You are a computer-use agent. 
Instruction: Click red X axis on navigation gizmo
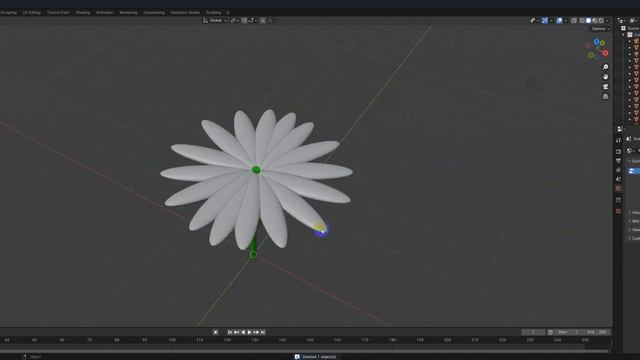coord(605,53)
